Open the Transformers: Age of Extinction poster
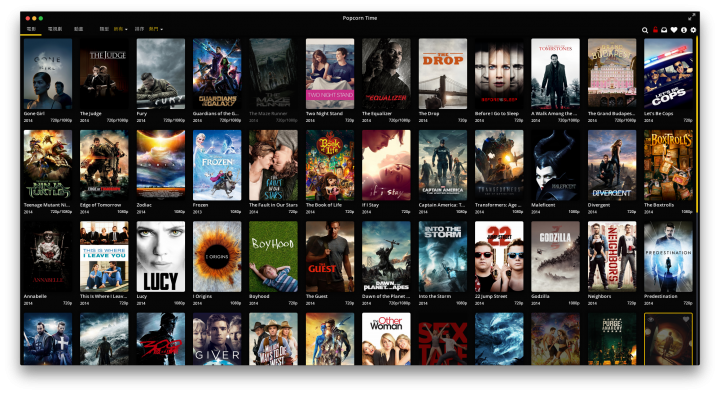720x394 pixels. 499,165
